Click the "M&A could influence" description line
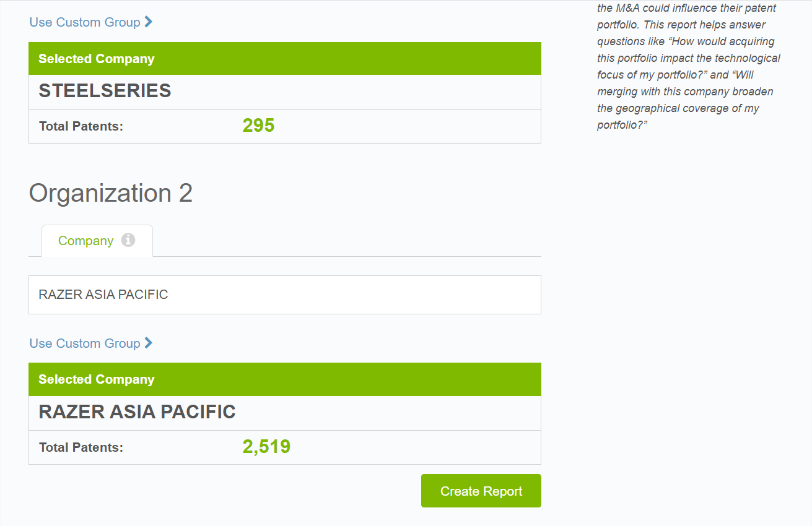 (x=686, y=9)
